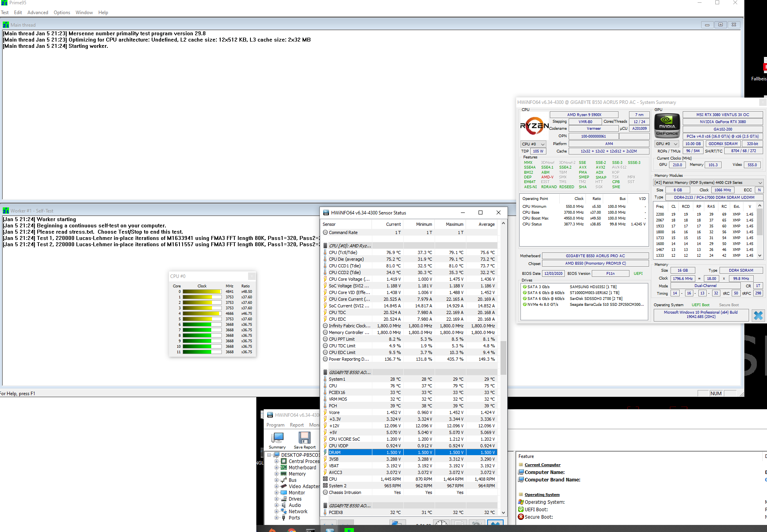
Task: Close the CPU #0 core clock panel
Action: [x=252, y=276]
